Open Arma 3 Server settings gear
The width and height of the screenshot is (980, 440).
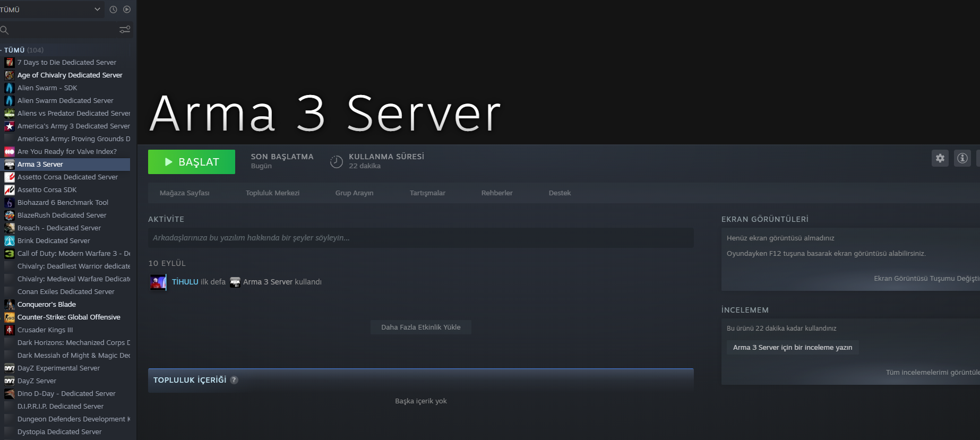(940, 158)
